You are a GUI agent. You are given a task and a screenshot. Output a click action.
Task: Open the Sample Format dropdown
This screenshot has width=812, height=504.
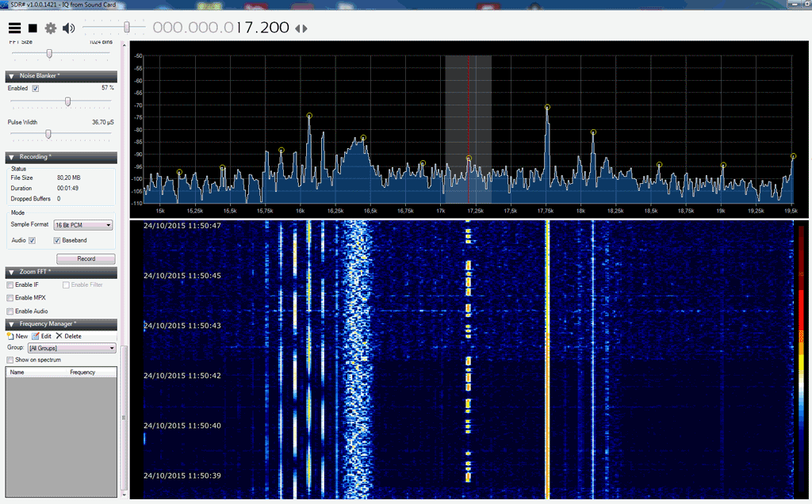click(x=83, y=225)
